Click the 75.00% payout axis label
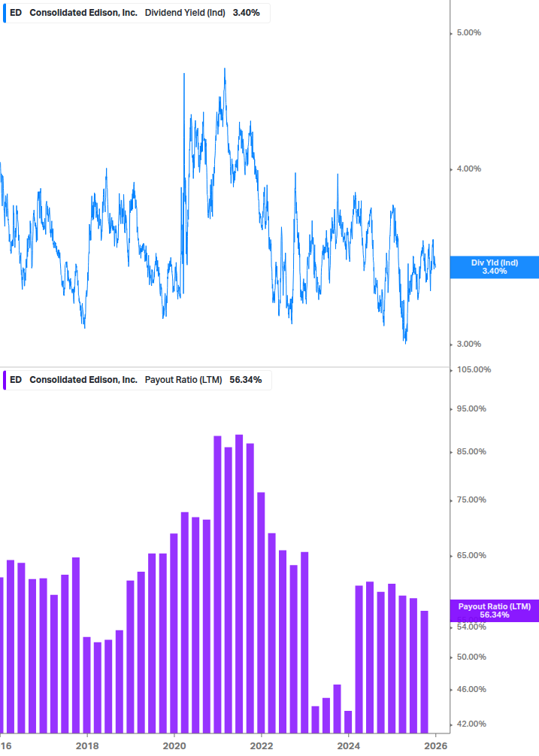539x756 pixels. click(x=471, y=500)
